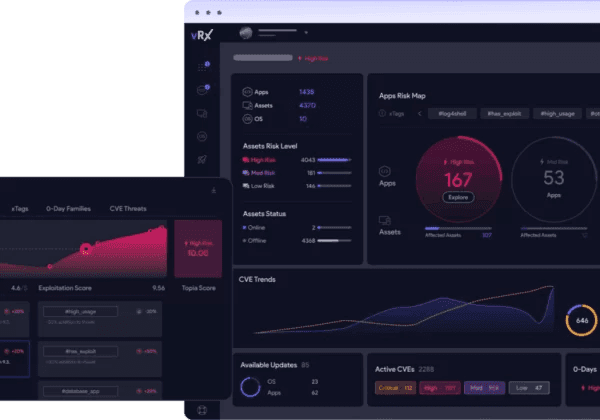Click the High Risk label in page header
Viewport: 600px width, 420px height.
(x=316, y=59)
